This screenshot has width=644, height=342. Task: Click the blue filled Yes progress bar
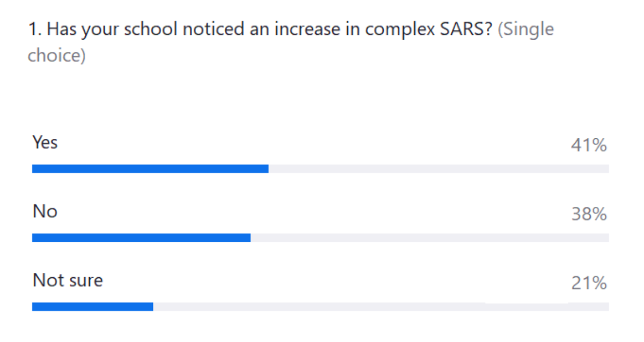click(x=150, y=169)
